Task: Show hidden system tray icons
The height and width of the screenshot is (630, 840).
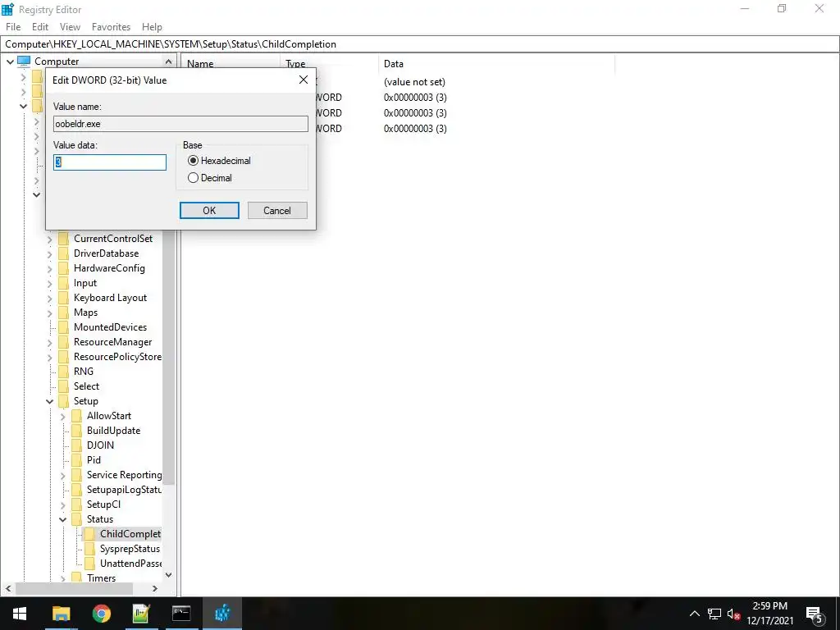Action: click(x=694, y=614)
